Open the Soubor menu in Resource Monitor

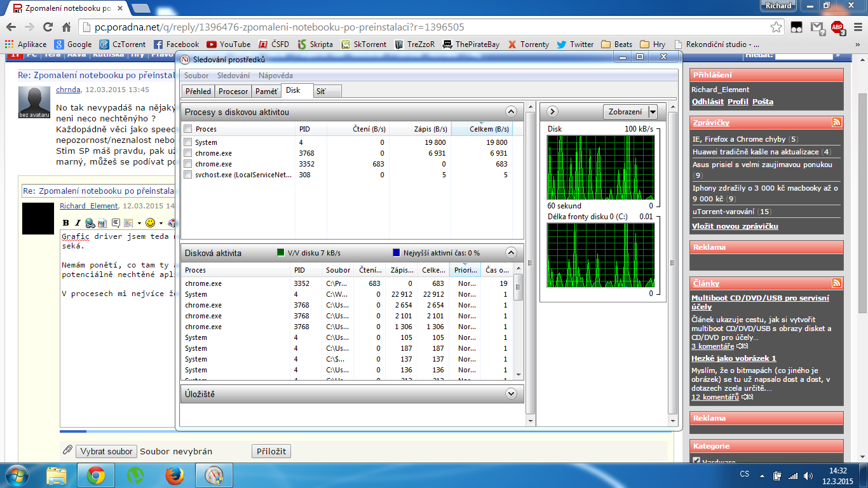(x=196, y=76)
